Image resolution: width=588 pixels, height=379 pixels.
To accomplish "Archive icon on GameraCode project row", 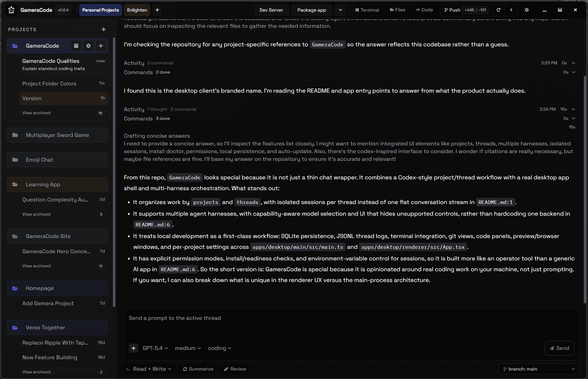I will (x=76, y=46).
